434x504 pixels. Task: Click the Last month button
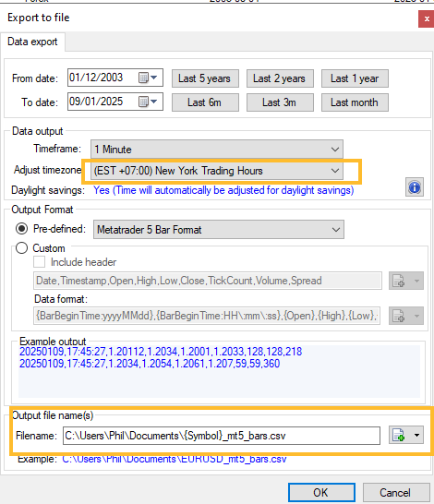pos(355,102)
